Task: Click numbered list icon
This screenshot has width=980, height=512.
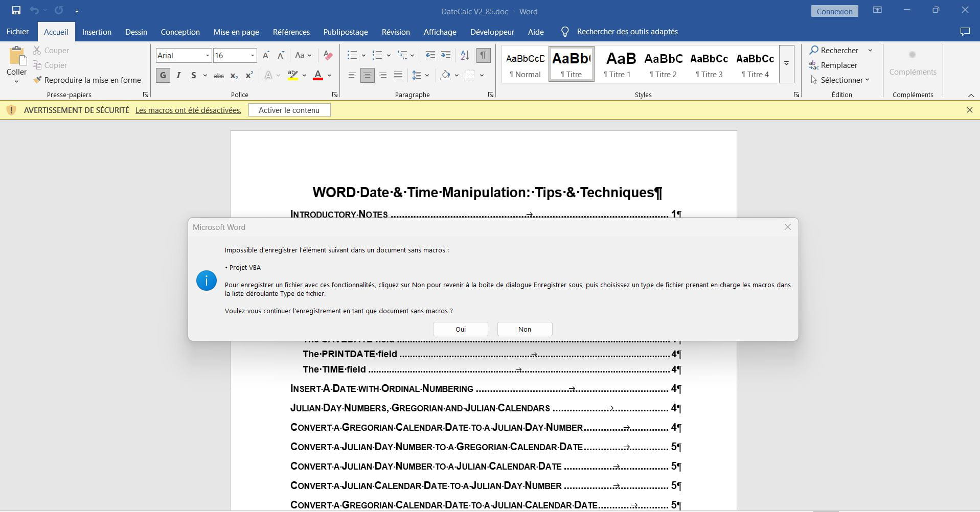Action: [377, 55]
